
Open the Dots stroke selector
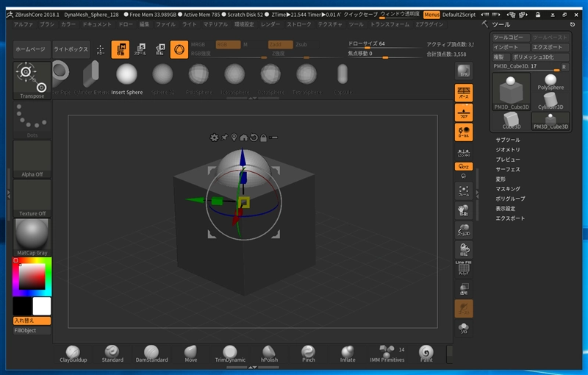pyautogui.click(x=32, y=120)
